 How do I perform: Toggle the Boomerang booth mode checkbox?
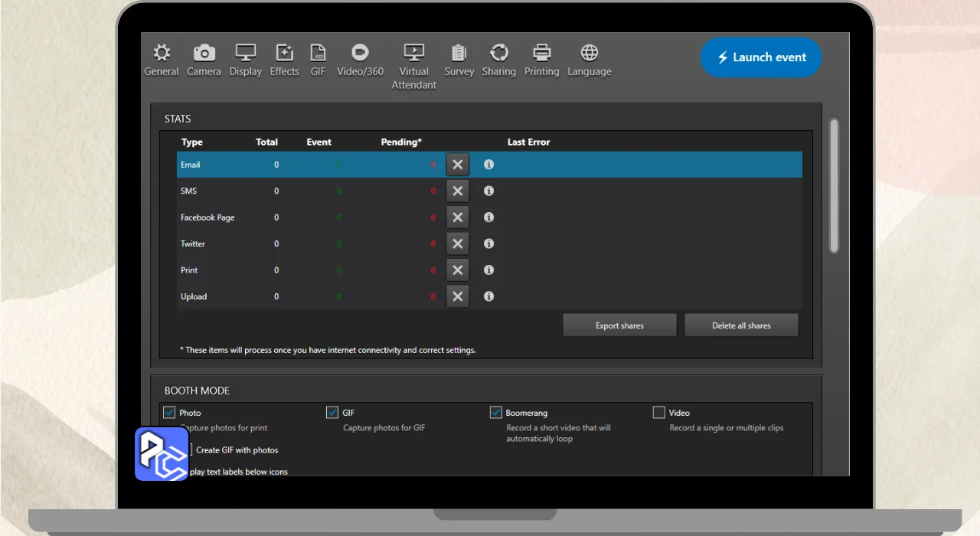[x=496, y=413]
